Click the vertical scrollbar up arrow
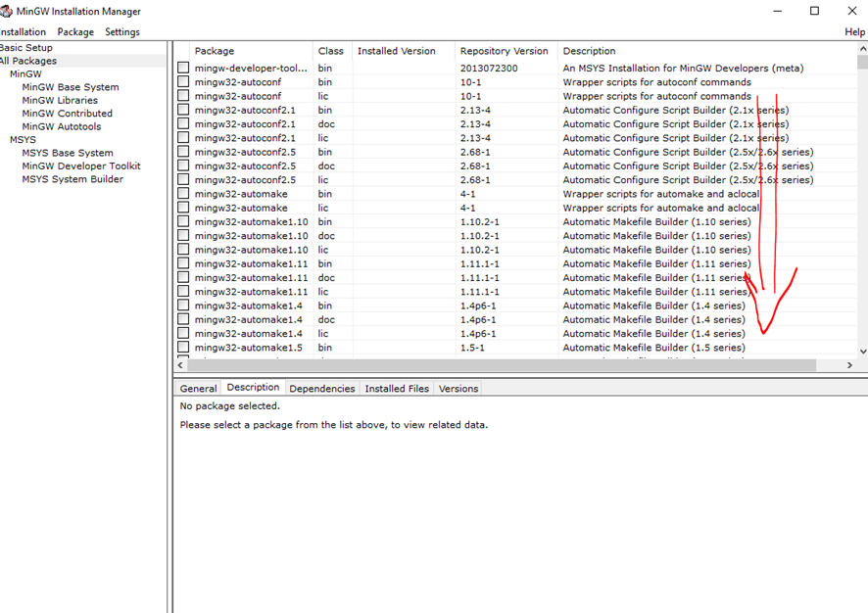 [862, 49]
